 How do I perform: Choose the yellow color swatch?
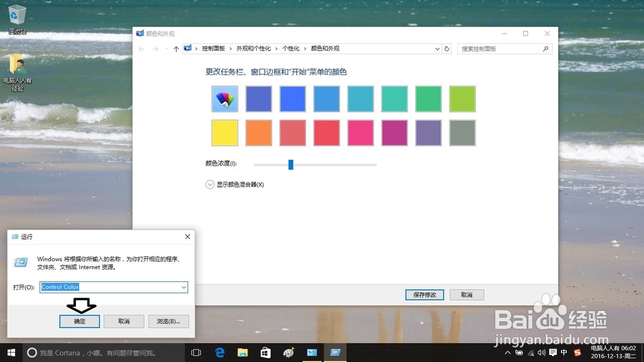click(225, 133)
